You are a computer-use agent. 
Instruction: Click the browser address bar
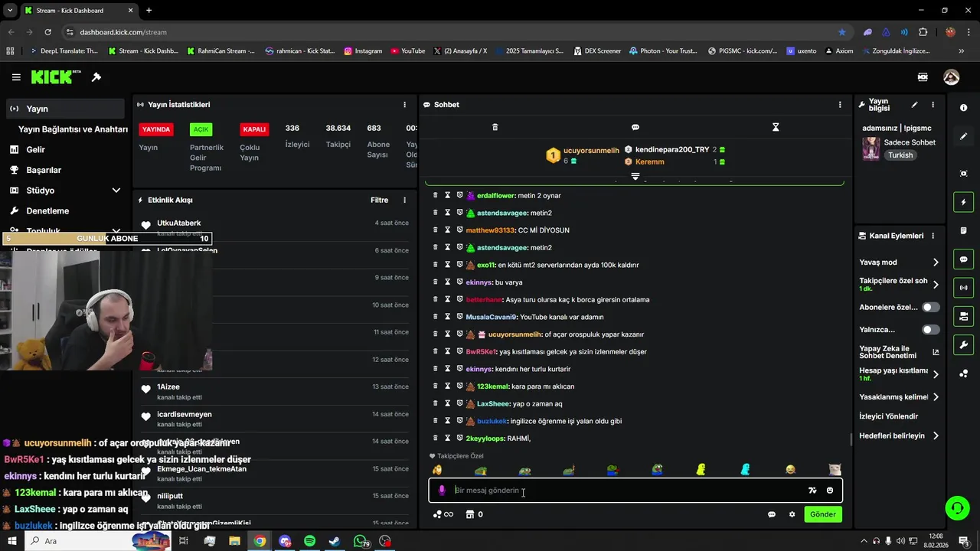click(456, 32)
